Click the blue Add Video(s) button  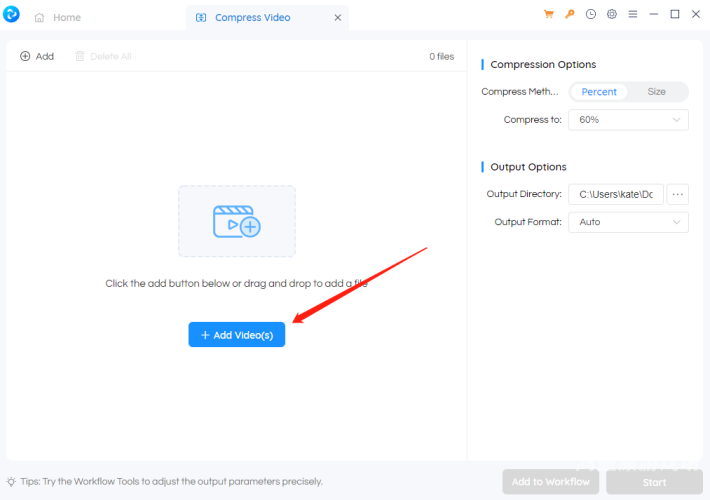237,335
